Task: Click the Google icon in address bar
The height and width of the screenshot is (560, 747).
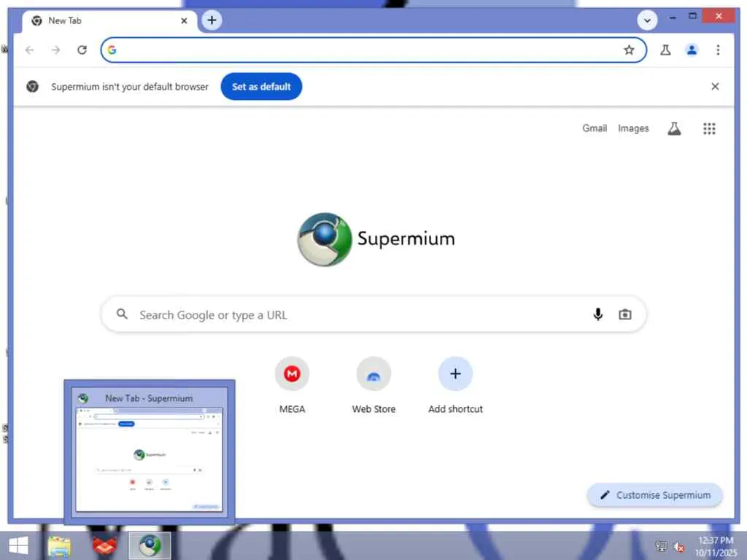Action: [x=112, y=50]
